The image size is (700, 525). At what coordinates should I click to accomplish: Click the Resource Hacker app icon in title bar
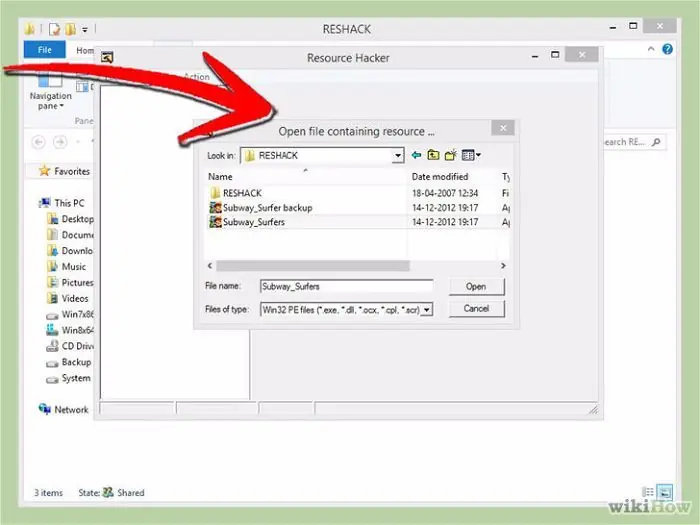(107, 57)
